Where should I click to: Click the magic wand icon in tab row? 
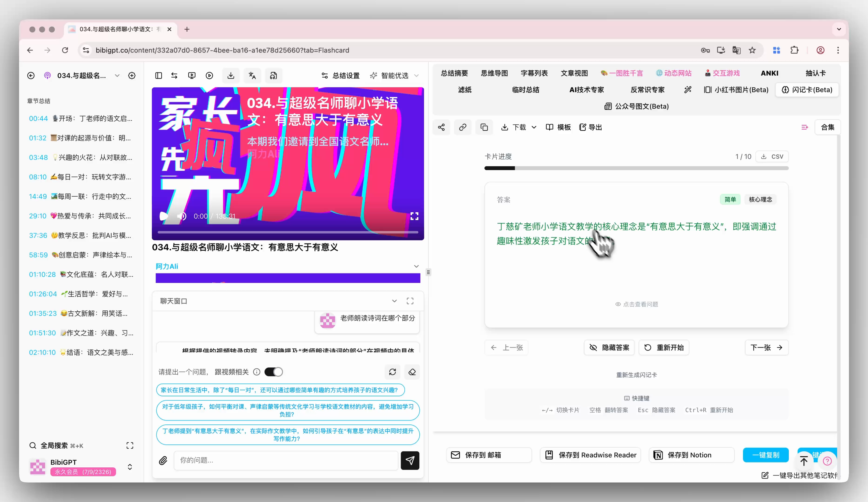pos(688,90)
